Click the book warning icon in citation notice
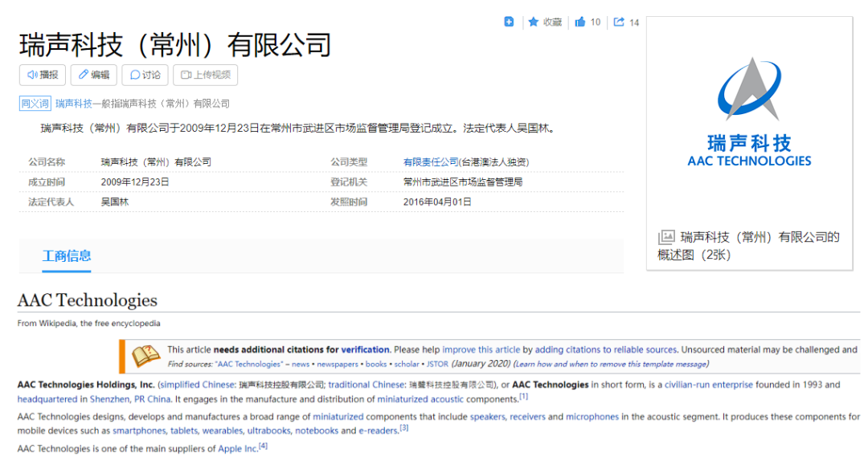868x474 pixels. coord(145,356)
